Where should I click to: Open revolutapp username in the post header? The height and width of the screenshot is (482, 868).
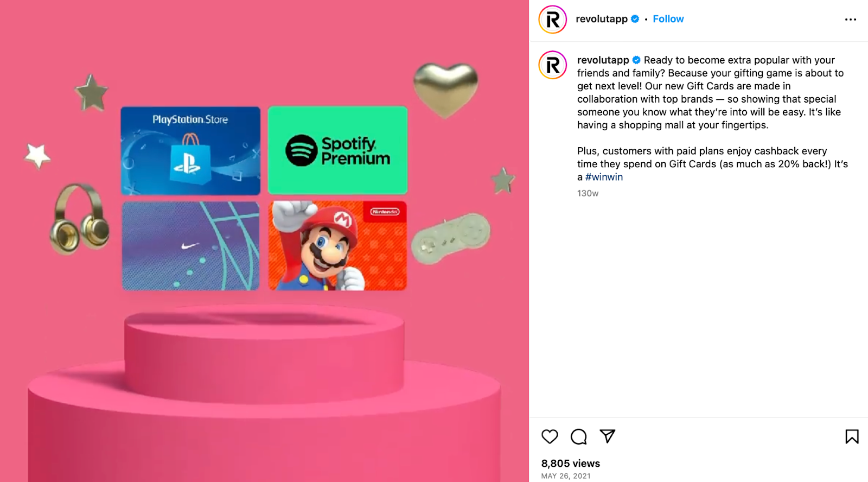click(602, 19)
